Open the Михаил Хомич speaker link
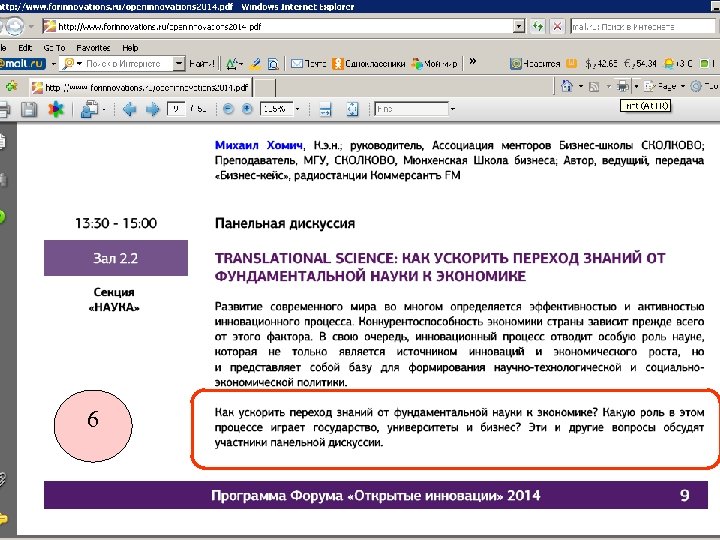 pos(259,146)
